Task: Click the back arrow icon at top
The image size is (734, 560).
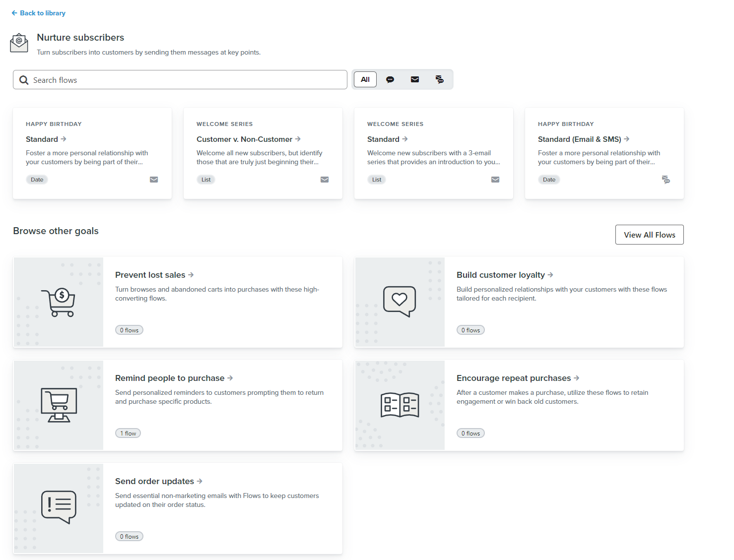Action: coord(14,13)
